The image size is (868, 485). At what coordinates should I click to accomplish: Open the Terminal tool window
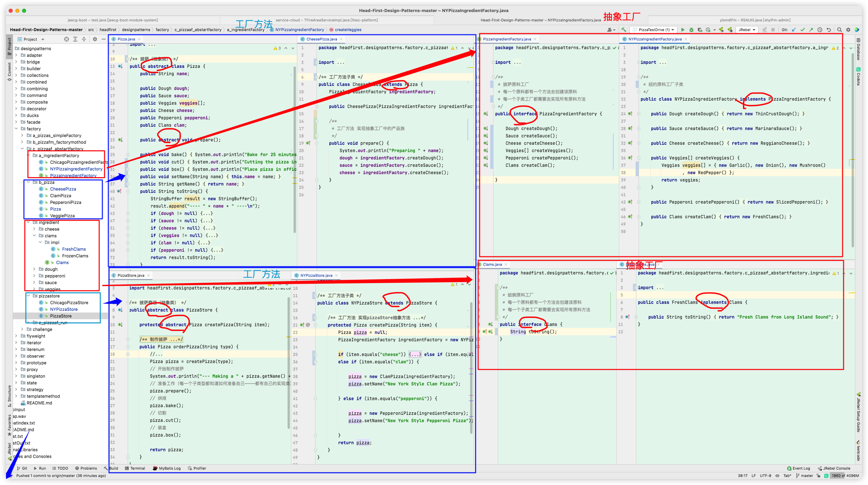click(x=135, y=468)
